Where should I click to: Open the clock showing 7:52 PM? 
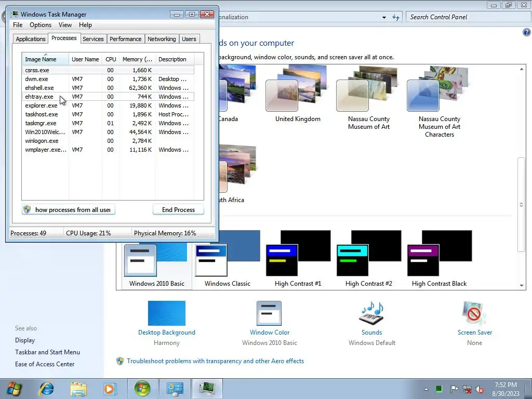pos(506,389)
